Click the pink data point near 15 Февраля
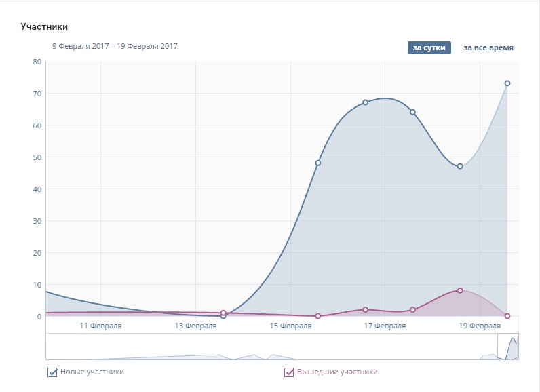Screen dimensions: 540x392 pos(317,316)
